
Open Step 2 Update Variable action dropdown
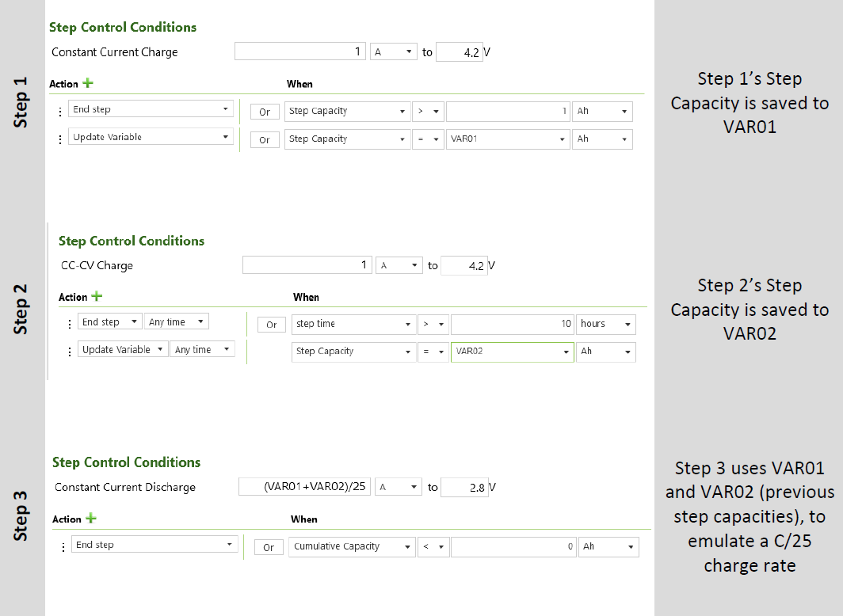click(123, 350)
